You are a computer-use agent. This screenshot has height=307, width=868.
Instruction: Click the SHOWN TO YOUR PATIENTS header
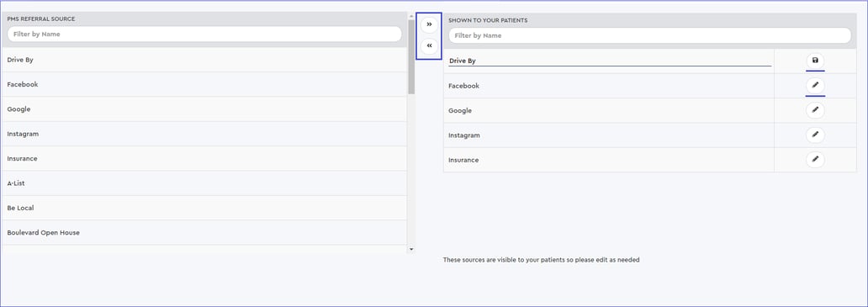click(x=488, y=20)
